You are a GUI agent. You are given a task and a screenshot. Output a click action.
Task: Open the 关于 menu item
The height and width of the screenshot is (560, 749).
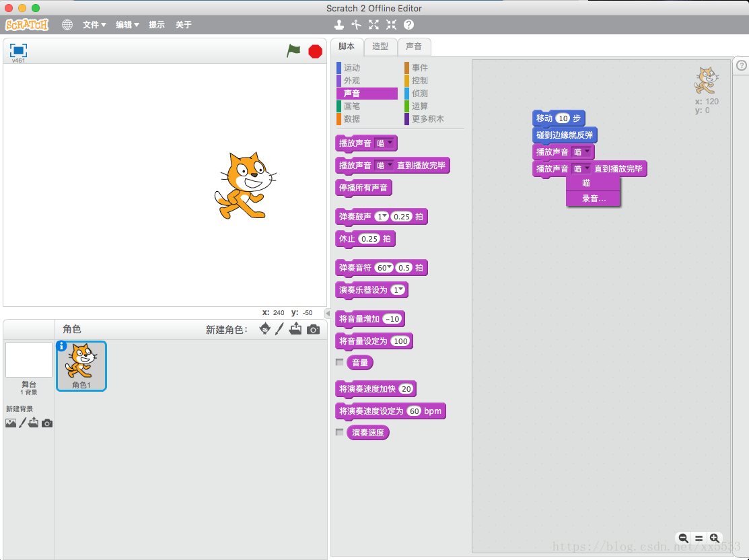pyautogui.click(x=184, y=25)
